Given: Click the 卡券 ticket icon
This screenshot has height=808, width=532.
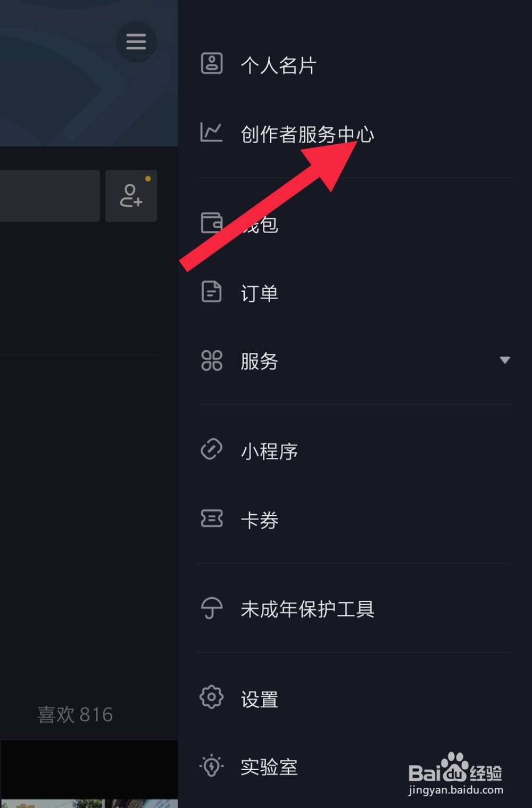Looking at the screenshot, I should 212,518.
